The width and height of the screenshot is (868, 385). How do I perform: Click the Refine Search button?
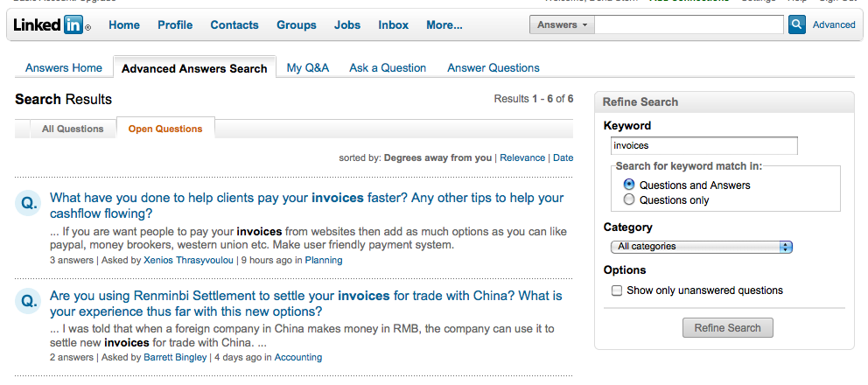click(727, 327)
